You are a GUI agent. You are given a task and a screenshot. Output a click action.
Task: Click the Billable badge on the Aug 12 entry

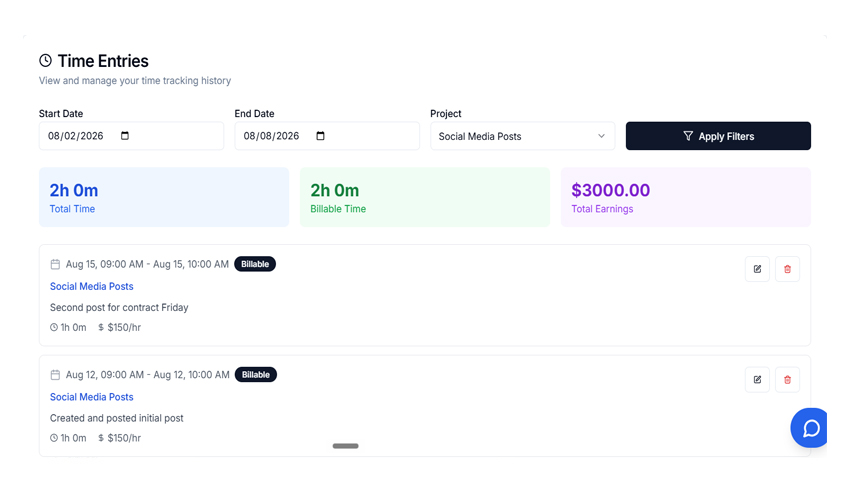coord(256,375)
